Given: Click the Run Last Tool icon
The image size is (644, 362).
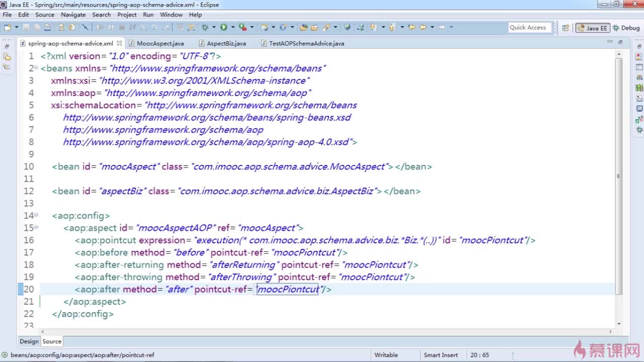Looking at the screenshot, I should tap(243, 27).
